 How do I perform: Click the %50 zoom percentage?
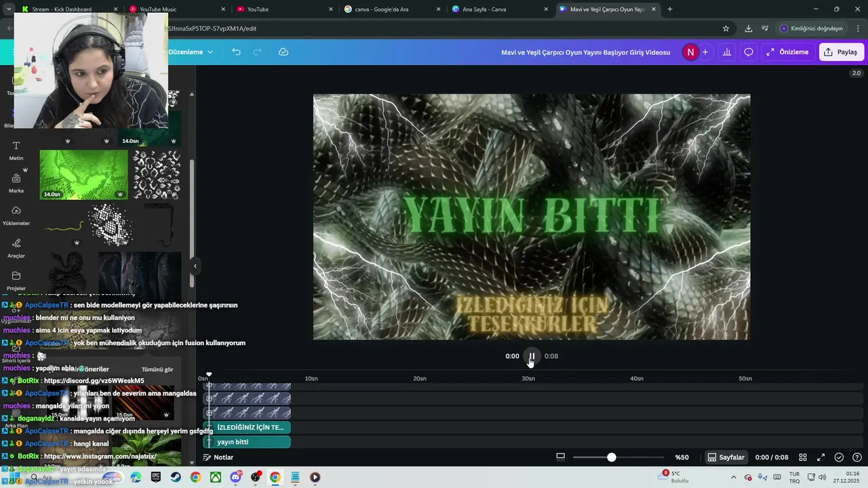[x=682, y=457]
